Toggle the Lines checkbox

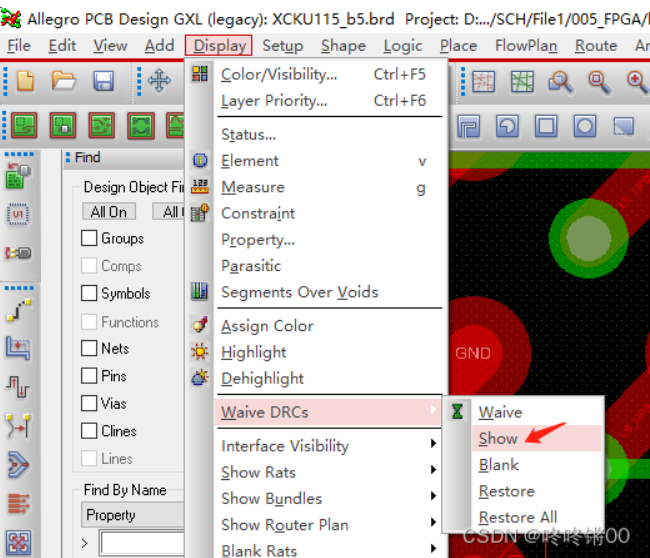[x=89, y=459]
